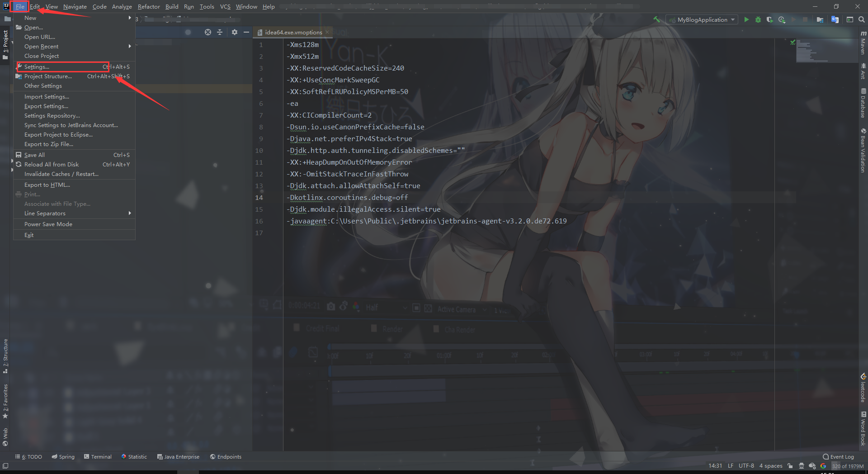Open the Ant side panel

click(863, 71)
